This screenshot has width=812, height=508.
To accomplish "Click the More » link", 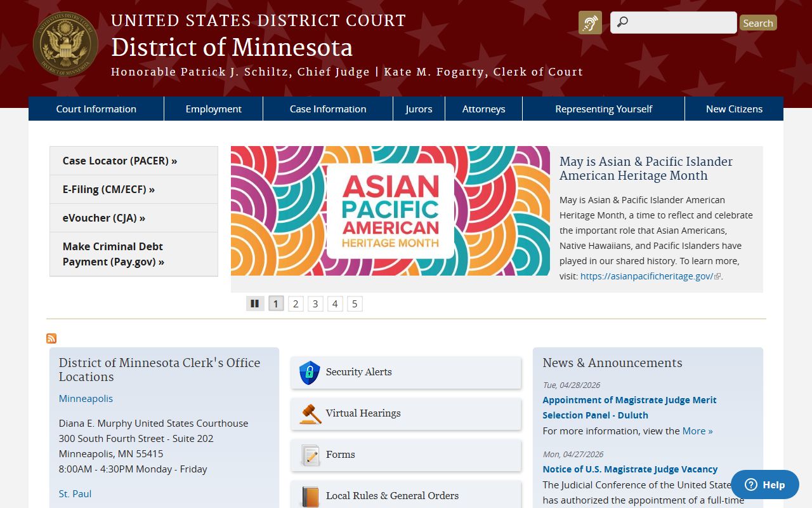I will pyautogui.click(x=697, y=431).
